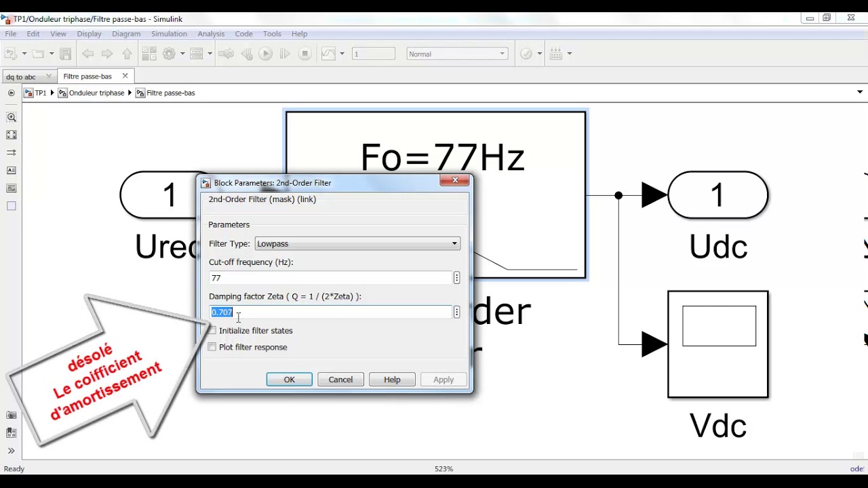Stop the simulation with the stop button

(305, 54)
